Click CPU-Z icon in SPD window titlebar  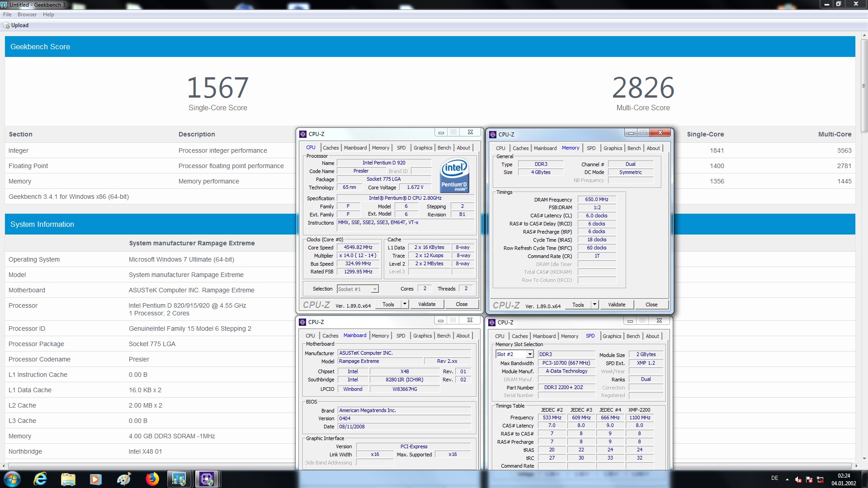[x=492, y=322]
